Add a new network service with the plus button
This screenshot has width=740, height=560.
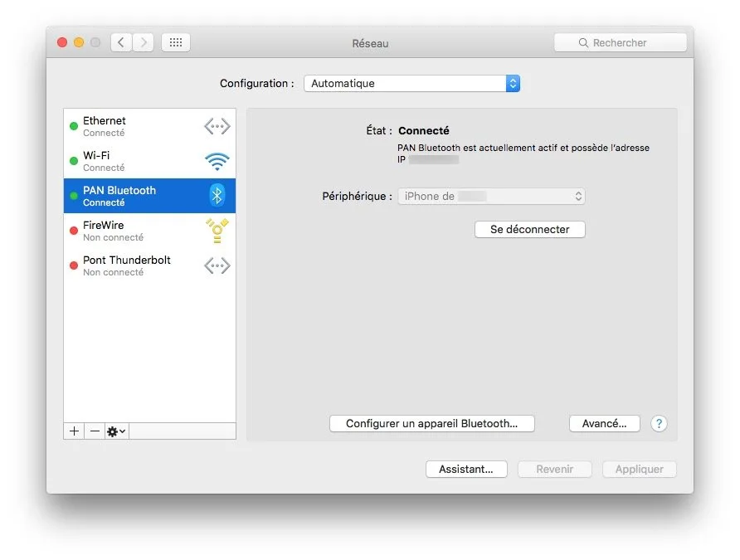coord(74,431)
